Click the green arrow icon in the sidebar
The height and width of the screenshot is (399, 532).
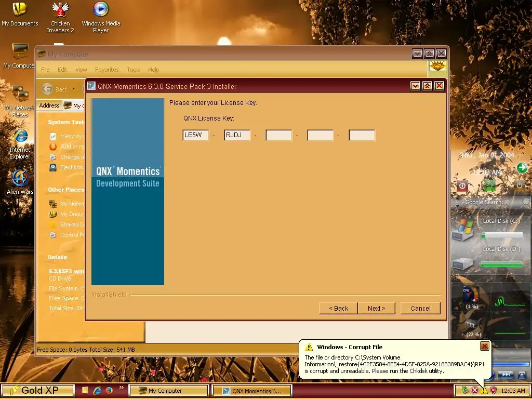point(522,167)
